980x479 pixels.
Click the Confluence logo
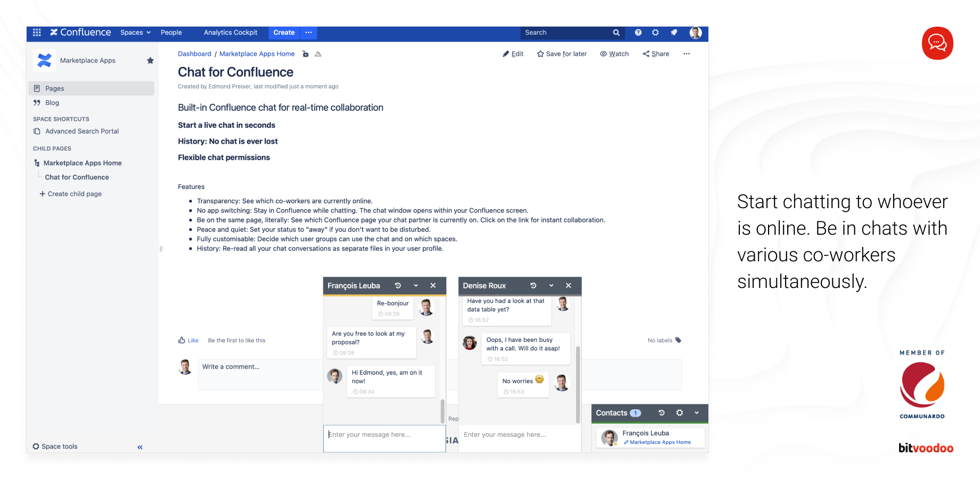80,32
